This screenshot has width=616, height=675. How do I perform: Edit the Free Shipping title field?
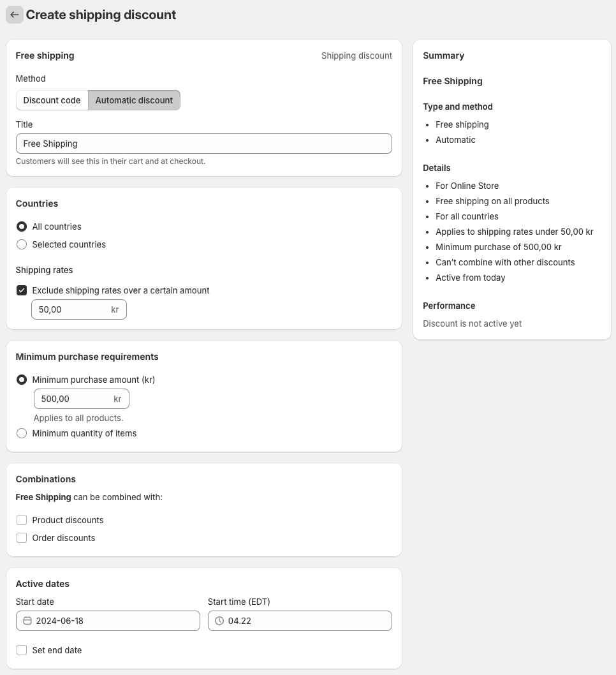pyautogui.click(x=204, y=144)
